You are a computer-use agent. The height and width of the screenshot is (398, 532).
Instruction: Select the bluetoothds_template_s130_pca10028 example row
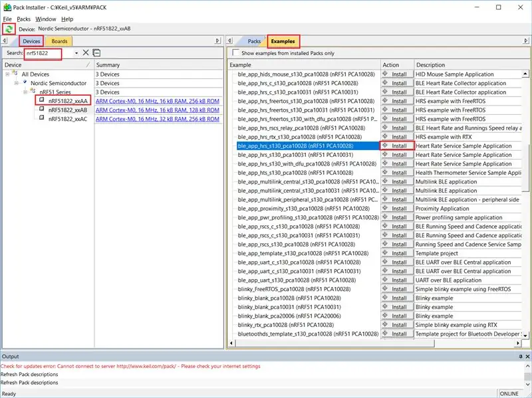[x=308, y=334]
